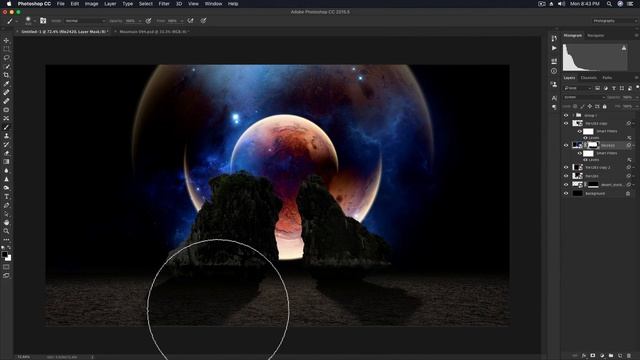
Task: Click the Create new group folder icon
Action: [x=611, y=356]
